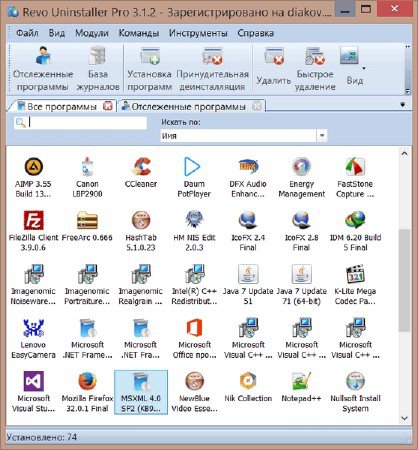Select FastStone Capture icon
Viewport: 418px width, 450px height.
tap(355, 177)
